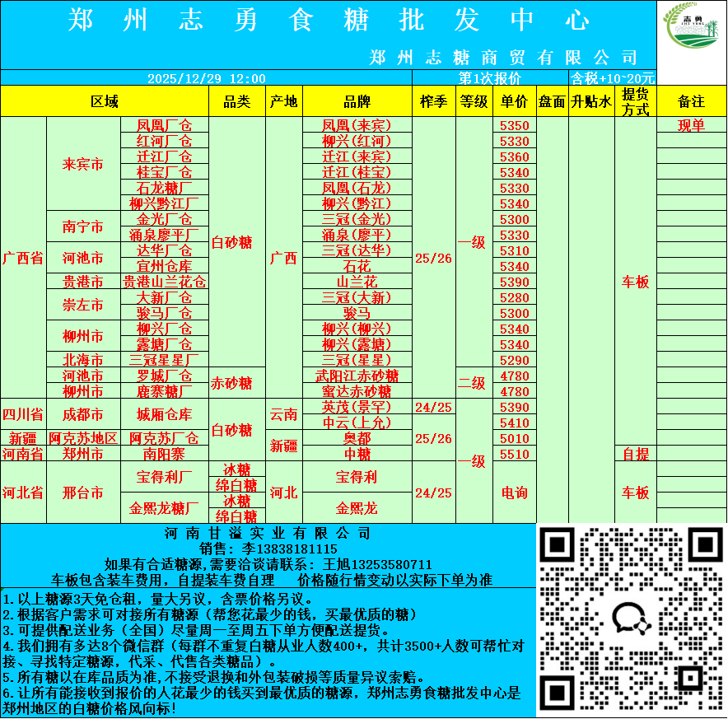The image size is (728, 719).
Task: Click the 志勇 company logo
Action: tap(692, 35)
